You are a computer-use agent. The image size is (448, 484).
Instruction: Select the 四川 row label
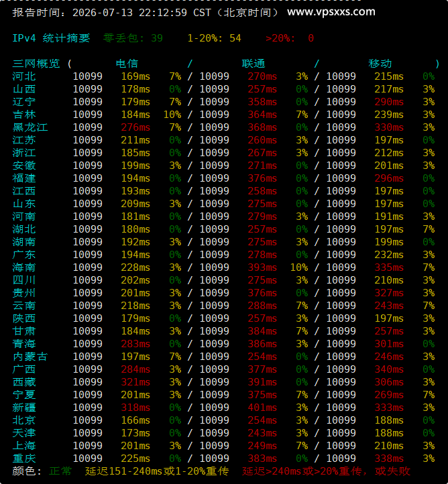[x=24, y=280]
